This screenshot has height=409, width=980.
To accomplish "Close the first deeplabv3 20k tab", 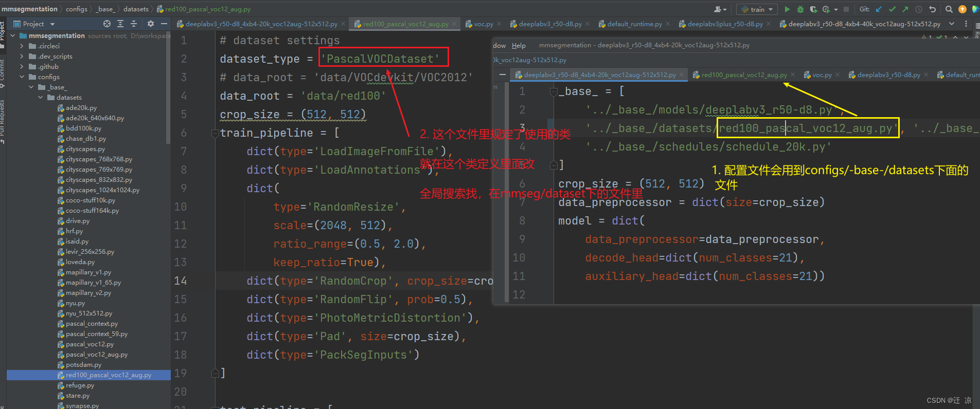I will pos(343,24).
